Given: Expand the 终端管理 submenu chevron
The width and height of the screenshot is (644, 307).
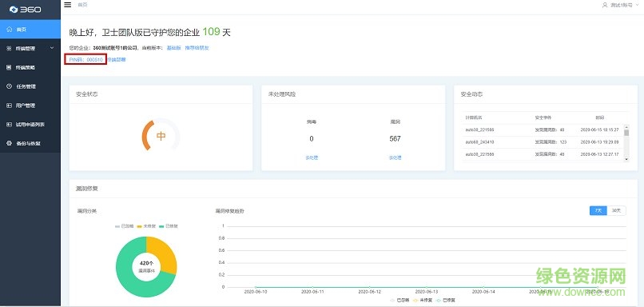Looking at the screenshot, I should coord(52,48).
